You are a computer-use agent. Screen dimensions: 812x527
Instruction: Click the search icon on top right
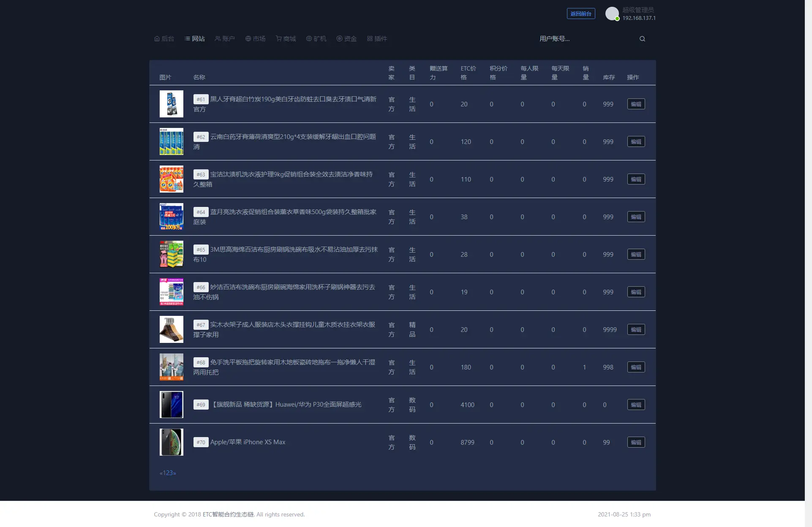643,38
